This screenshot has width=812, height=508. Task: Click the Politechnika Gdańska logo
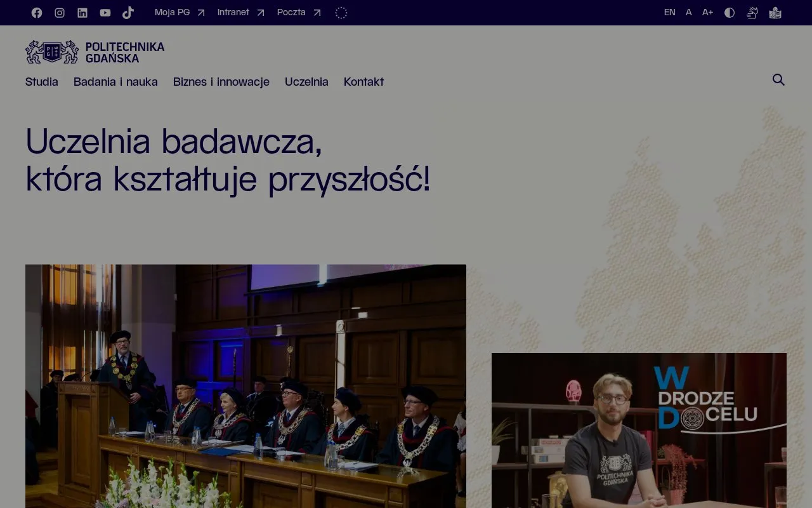pyautogui.click(x=95, y=52)
